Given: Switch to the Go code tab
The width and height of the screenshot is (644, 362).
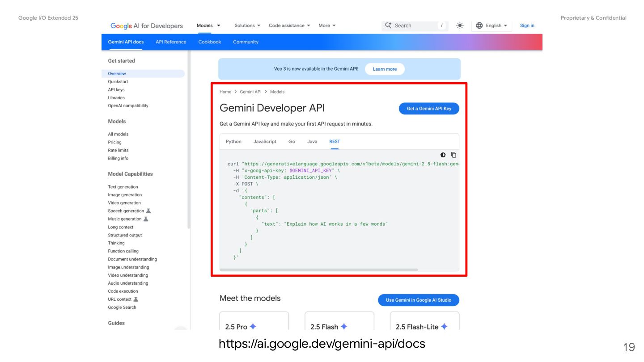Looking at the screenshot, I should (292, 142).
